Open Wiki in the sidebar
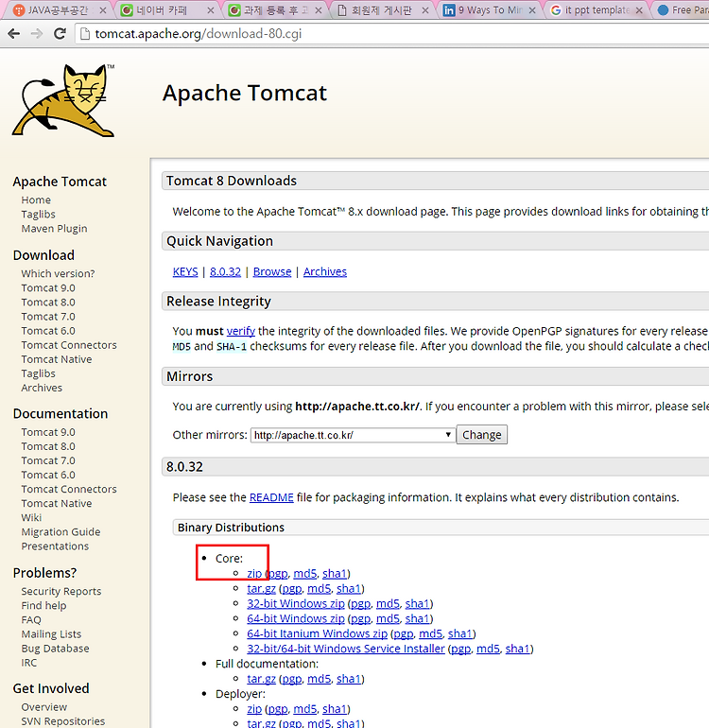 coord(31,518)
